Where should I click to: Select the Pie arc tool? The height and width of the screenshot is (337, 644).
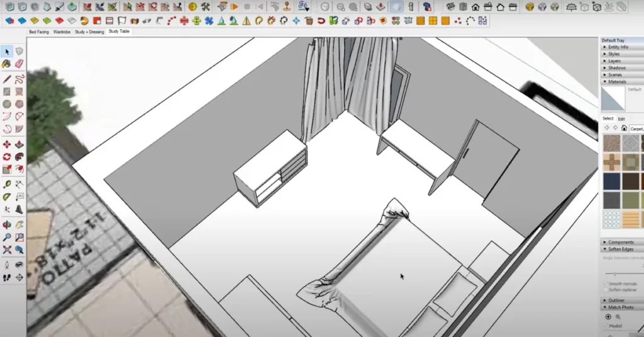pyautogui.click(x=19, y=130)
